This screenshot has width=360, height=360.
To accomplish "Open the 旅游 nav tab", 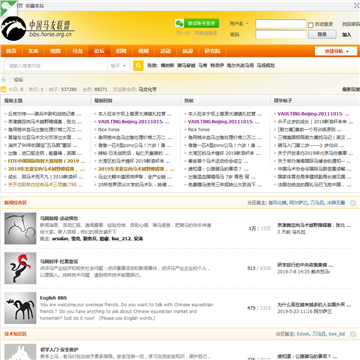I will [x=187, y=51].
